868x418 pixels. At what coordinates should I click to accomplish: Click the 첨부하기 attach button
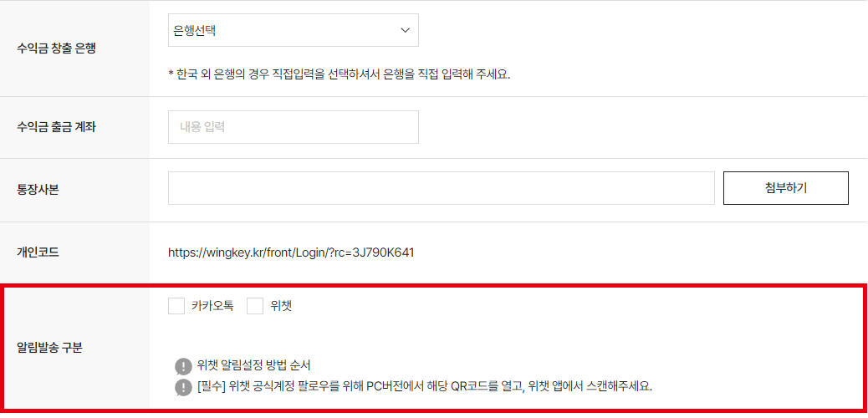[785, 188]
